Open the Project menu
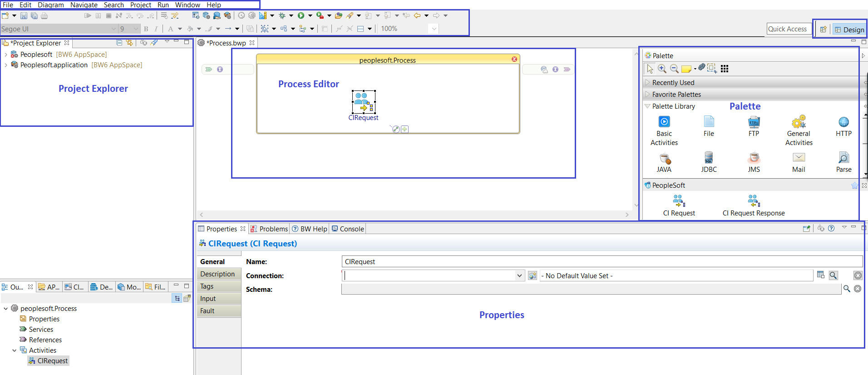The height and width of the screenshot is (375, 868). (x=141, y=5)
